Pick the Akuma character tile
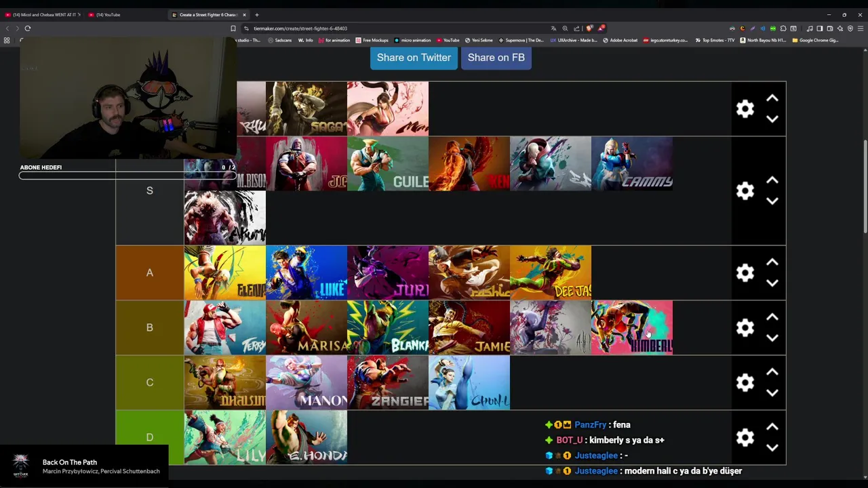Screen dimensions: 868x488 click(x=225, y=218)
